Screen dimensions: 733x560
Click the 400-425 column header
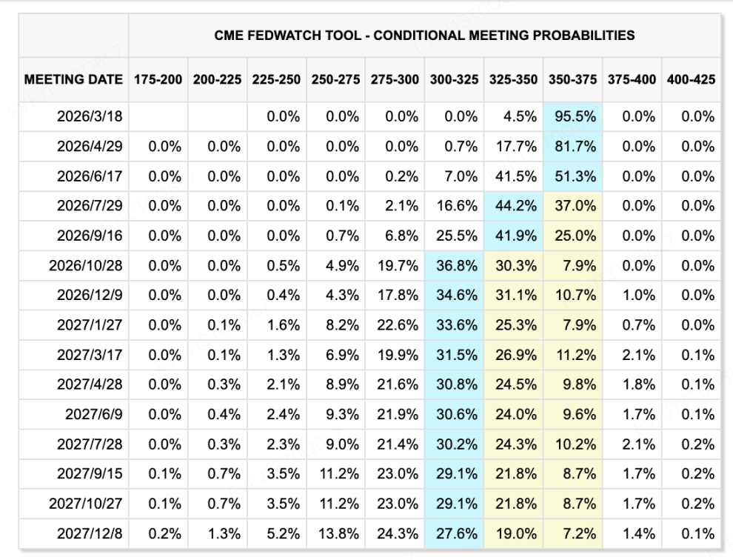(x=691, y=79)
